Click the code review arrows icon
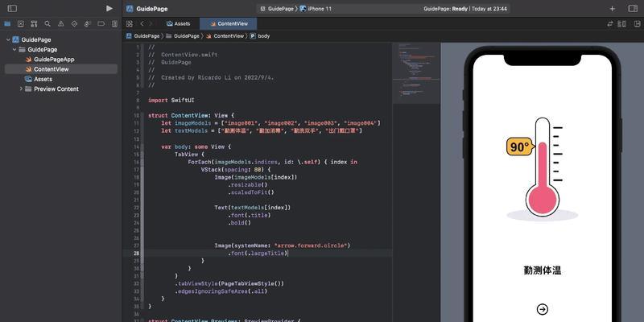 610,24
